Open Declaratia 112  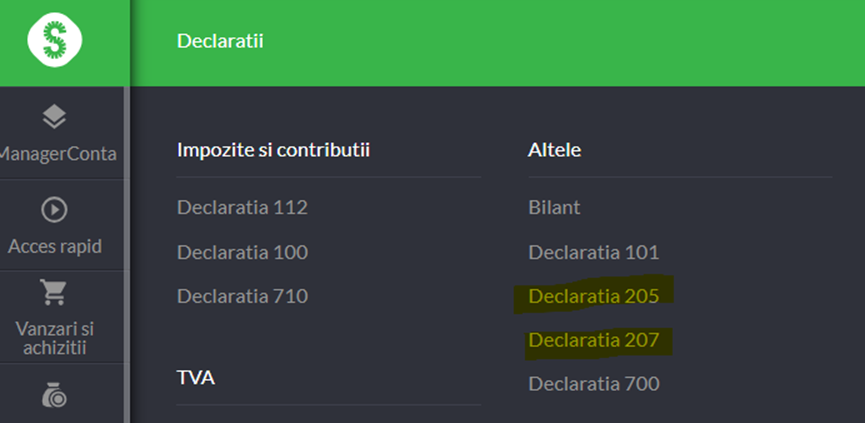click(x=242, y=207)
